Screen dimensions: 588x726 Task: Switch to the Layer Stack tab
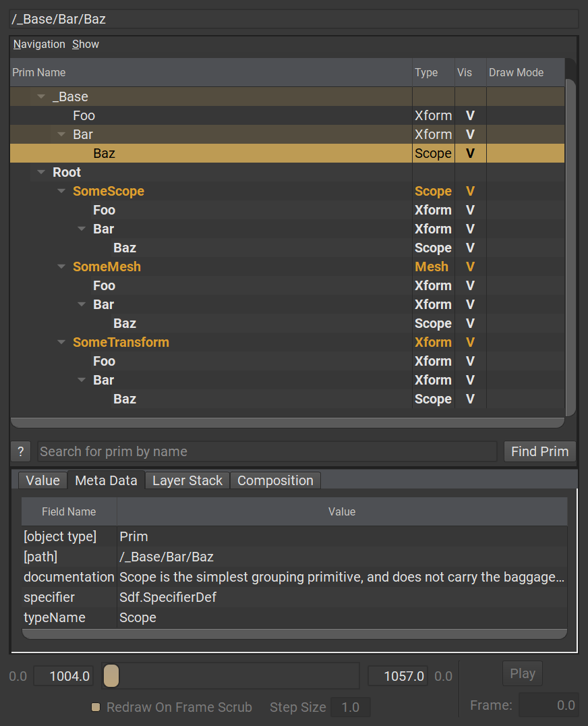point(187,480)
